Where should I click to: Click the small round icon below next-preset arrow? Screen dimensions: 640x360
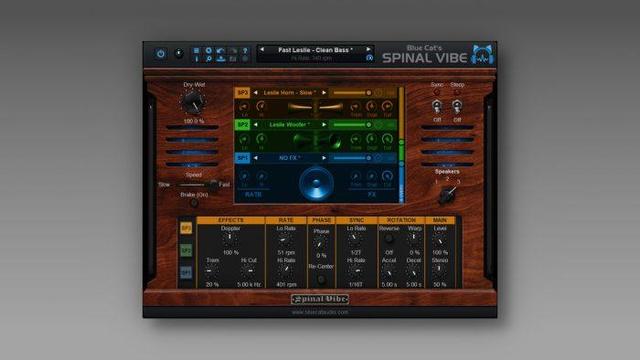pos(369,58)
